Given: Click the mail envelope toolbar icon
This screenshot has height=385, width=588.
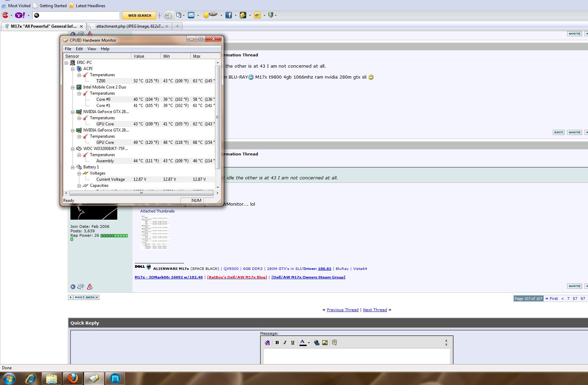Looking at the screenshot, I should tap(191, 15).
